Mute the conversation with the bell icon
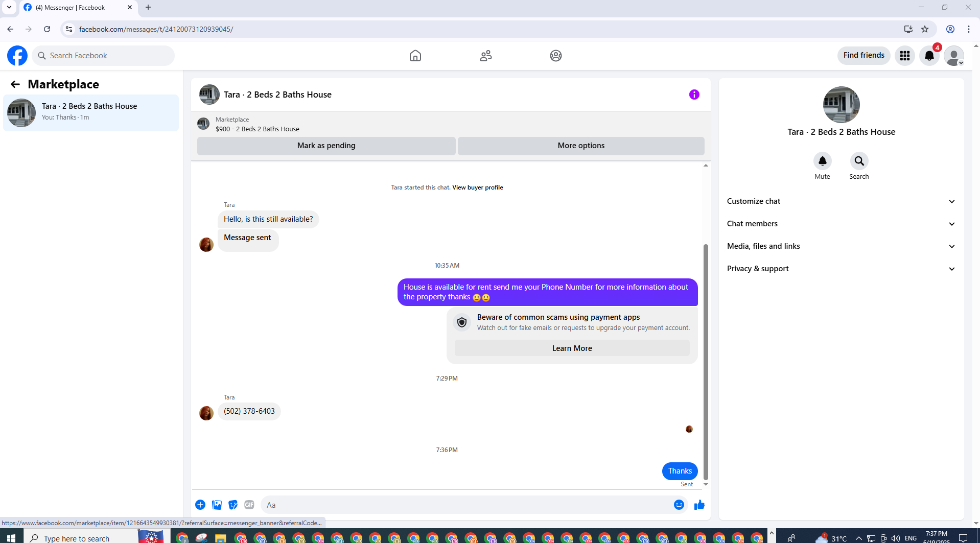 [823, 161]
